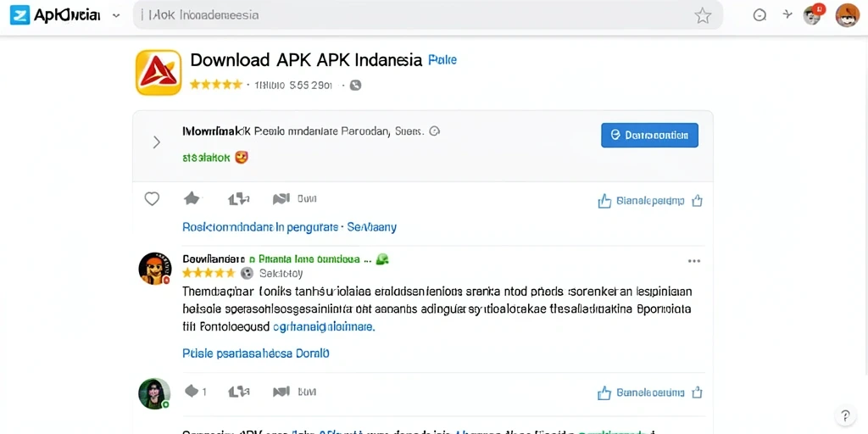Screen dimensions: 868x434
Task: Open the orange user profile avatar
Action: [847, 15]
